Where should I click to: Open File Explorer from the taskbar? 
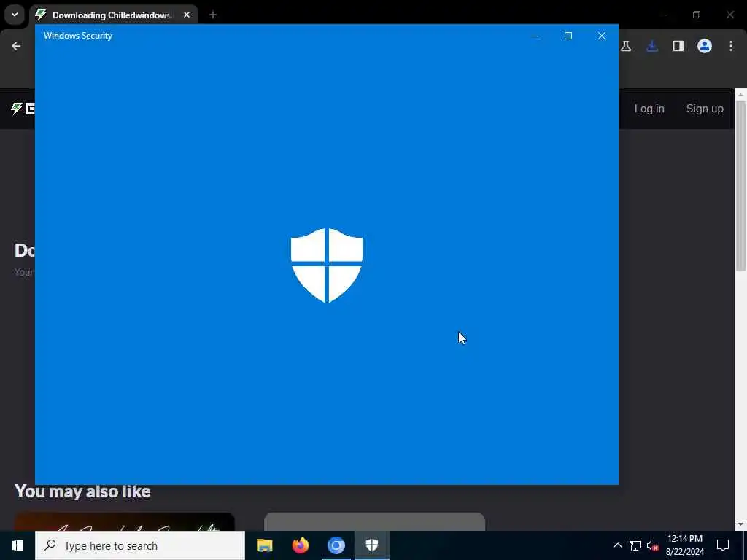tap(264, 545)
